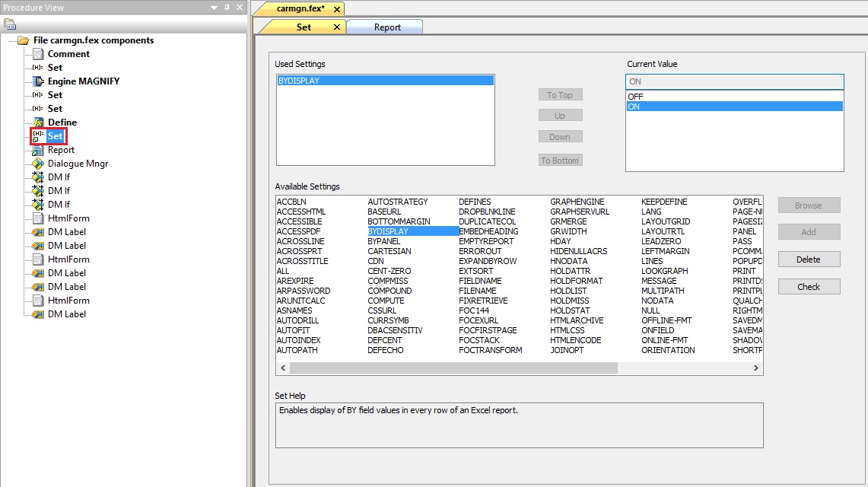The width and height of the screenshot is (868, 487).
Task: Click the Procedure View toolbar icon
Action: [10, 24]
